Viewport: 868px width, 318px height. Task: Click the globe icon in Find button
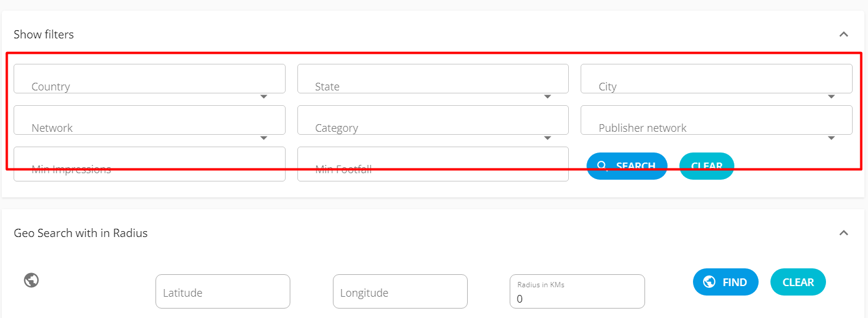point(709,282)
